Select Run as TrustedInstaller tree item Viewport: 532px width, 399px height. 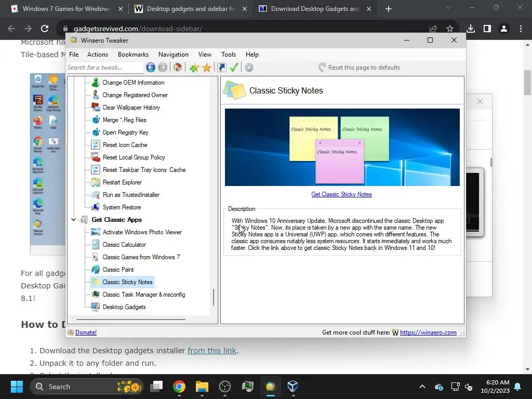[131, 195]
